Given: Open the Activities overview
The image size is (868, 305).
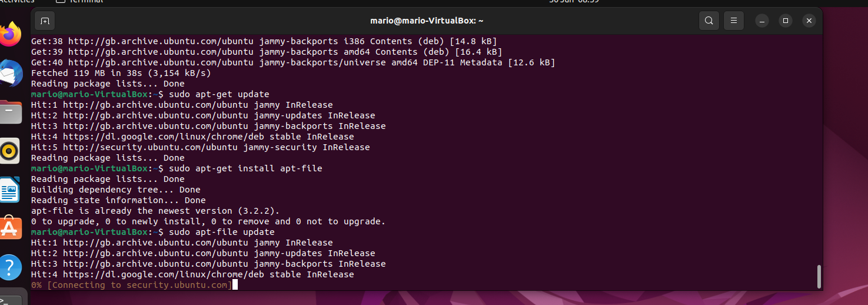Looking at the screenshot, I should pos(17,1).
